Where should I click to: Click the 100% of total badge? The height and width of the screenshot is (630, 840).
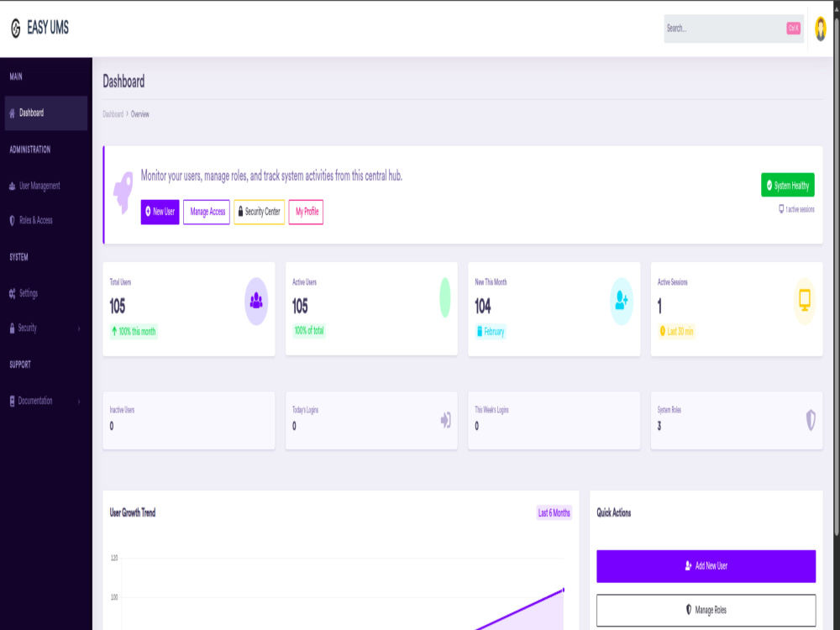point(309,330)
